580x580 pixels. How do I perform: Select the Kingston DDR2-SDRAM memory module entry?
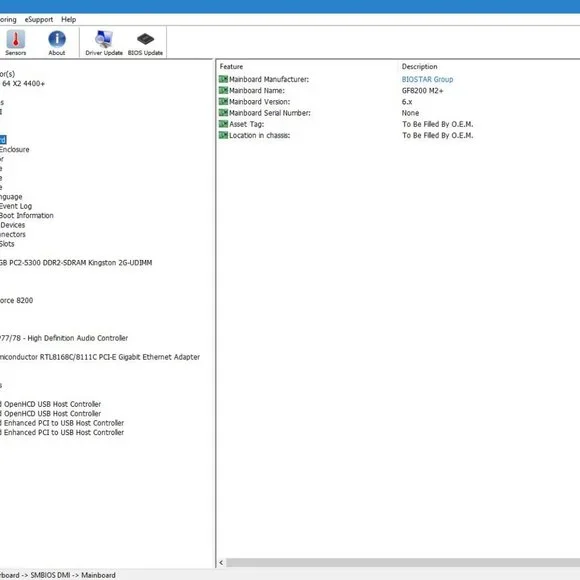pyautogui.click(x=76, y=263)
